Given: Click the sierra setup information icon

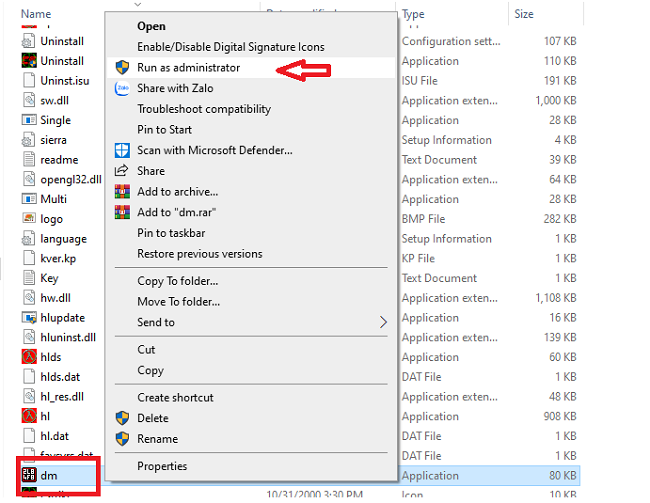Looking at the screenshot, I should pos(29,140).
